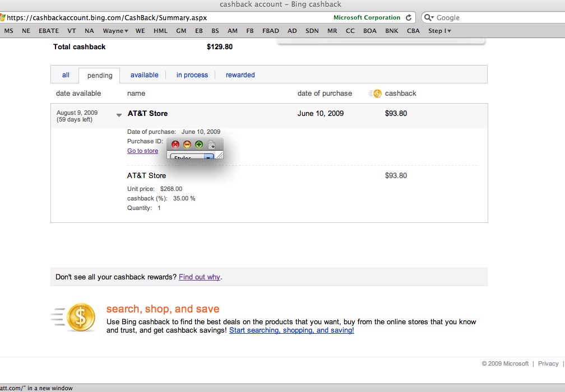Click the 'cashback (%): 35.00 %' line
565x392 pixels.
(x=161, y=198)
